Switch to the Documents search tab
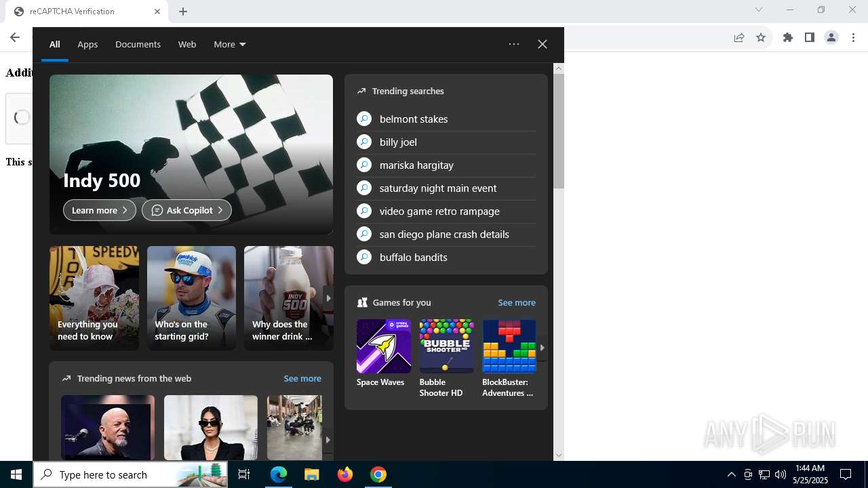 tap(138, 44)
